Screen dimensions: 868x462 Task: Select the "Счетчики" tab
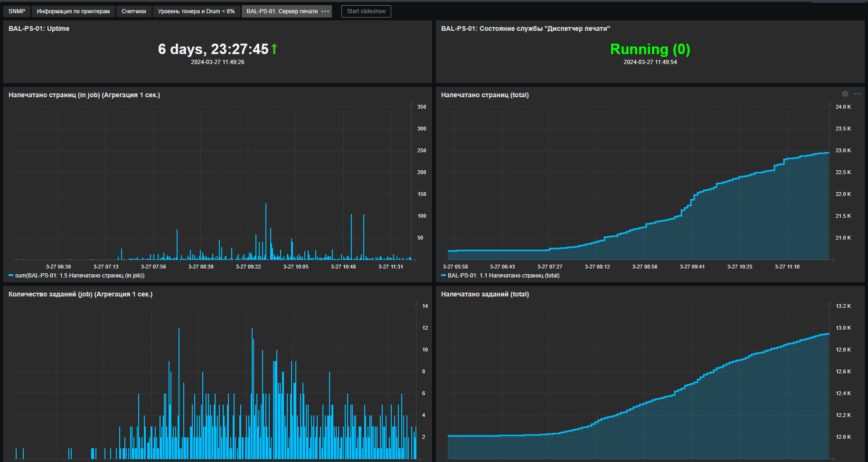134,11
